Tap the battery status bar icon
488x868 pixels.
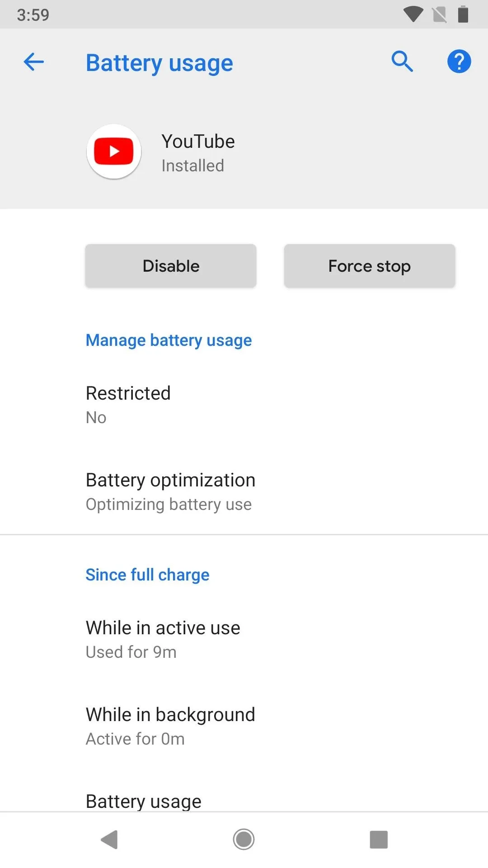[463, 14]
